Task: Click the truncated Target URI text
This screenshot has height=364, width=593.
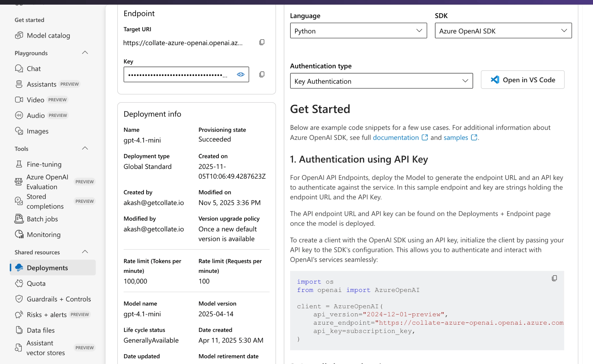Action: (x=183, y=43)
